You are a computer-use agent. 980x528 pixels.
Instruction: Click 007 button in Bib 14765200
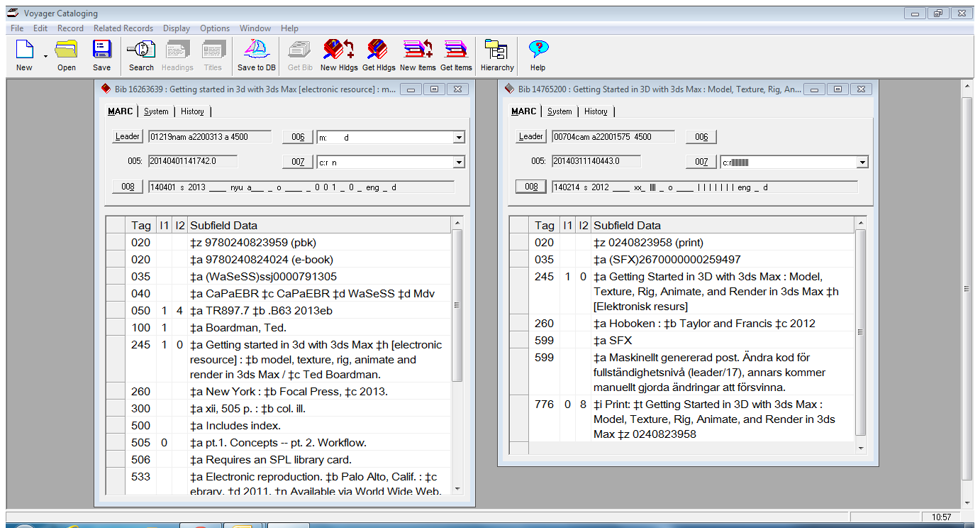pyautogui.click(x=701, y=162)
